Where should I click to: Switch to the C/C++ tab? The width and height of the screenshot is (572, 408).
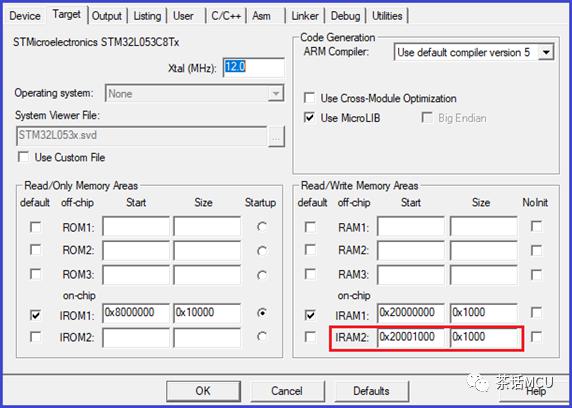226,16
